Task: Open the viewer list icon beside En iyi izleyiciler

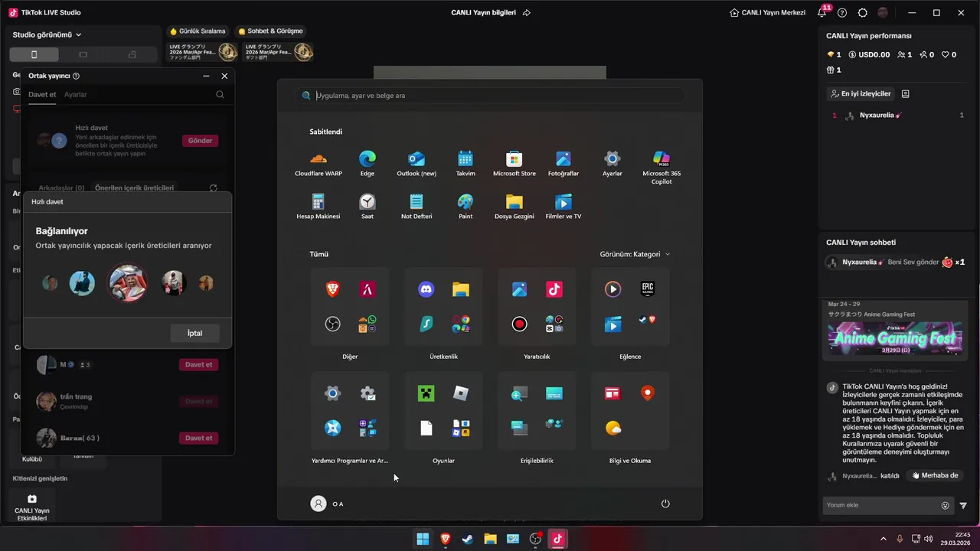Action: click(x=906, y=93)
